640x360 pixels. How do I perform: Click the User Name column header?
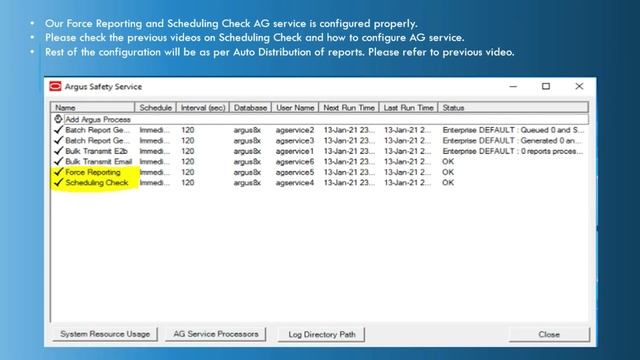click(295, 108)
